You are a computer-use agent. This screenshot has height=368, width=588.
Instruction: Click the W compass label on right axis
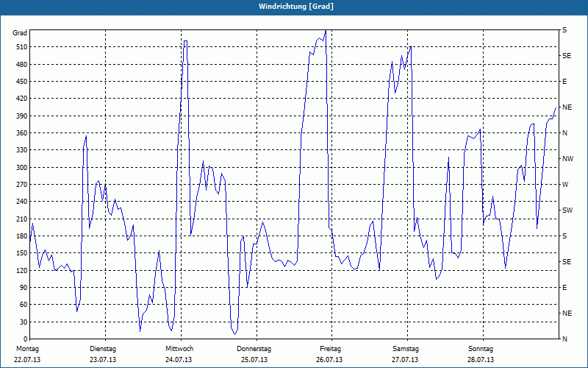565,185
